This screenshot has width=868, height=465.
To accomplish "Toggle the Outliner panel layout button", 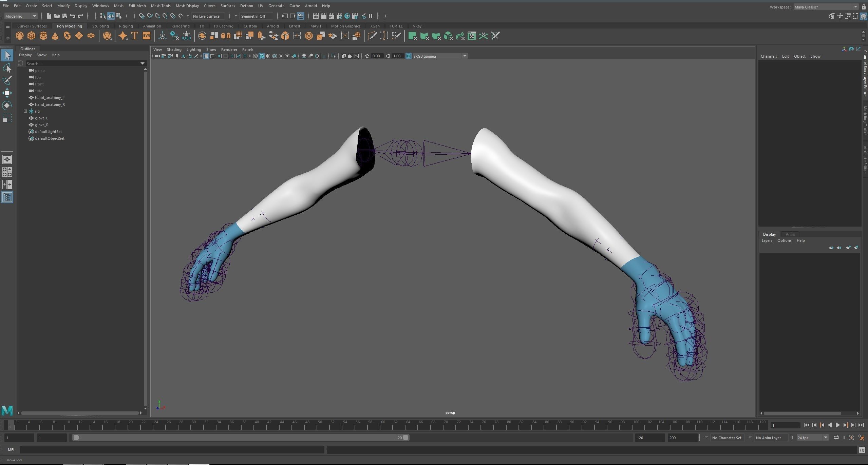I will [x=7, y=197].
